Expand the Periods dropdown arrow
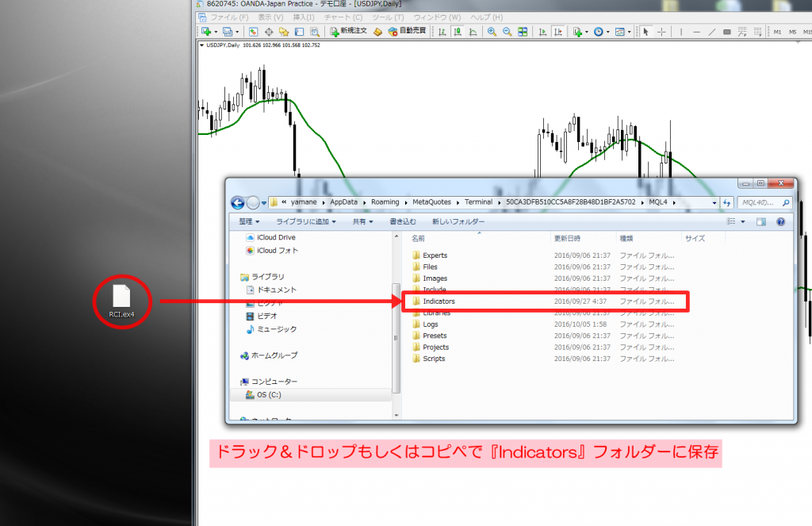This screenshot has height=526, width=812. click(608, 32)
